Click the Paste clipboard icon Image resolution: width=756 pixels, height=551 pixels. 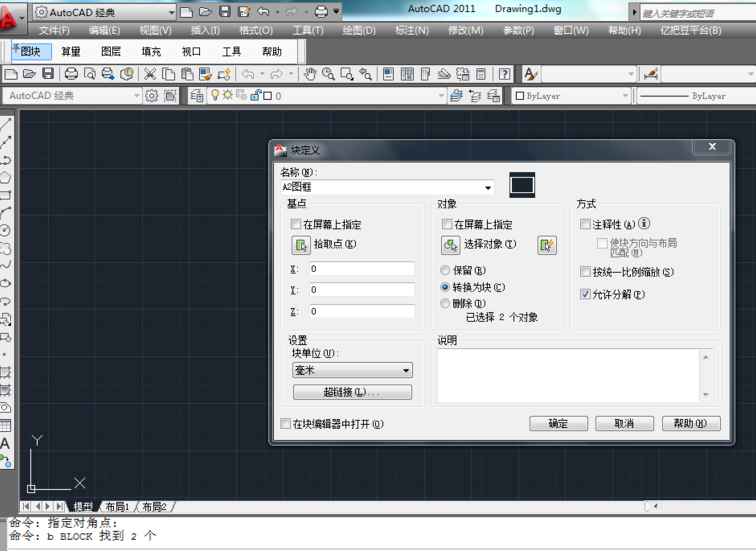pyautogui.click(x=187, y=74)
